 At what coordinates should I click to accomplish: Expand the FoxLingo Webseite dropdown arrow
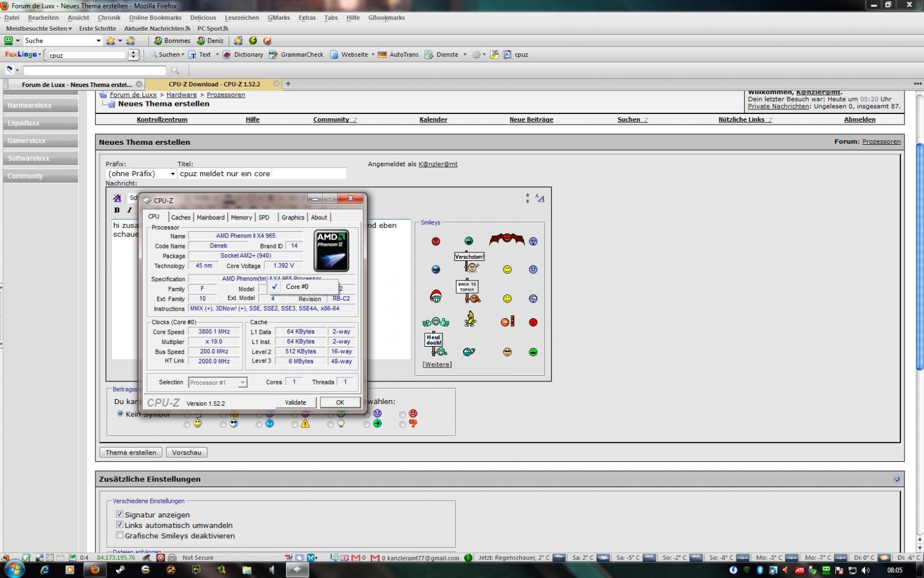pos(373,54)
